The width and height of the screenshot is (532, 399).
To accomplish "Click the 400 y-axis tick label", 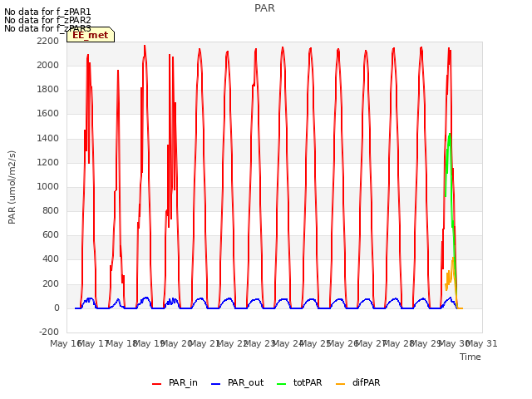I will [51, 259].
